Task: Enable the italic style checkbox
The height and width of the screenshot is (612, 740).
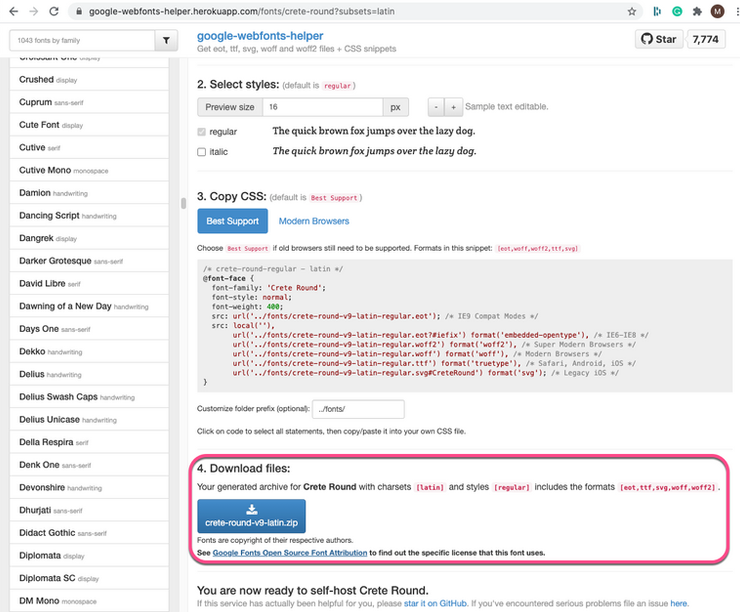Action: (x=202, y=152)
